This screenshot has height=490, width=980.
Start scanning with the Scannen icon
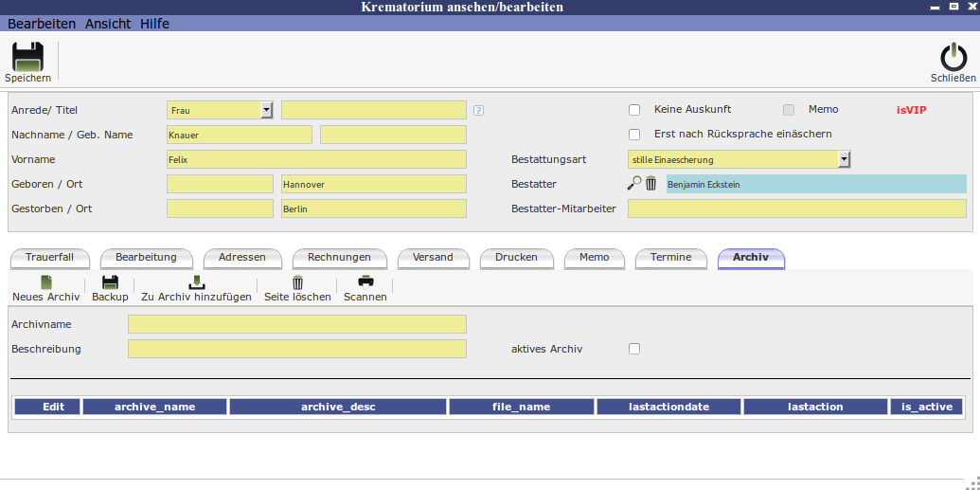(x=365, y=282)
